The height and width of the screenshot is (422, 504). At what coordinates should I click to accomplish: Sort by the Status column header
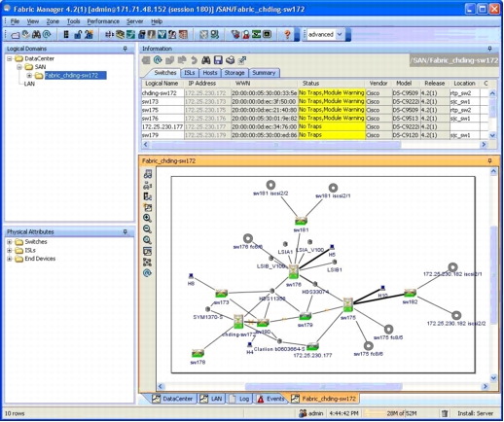[x=332, y=84]
